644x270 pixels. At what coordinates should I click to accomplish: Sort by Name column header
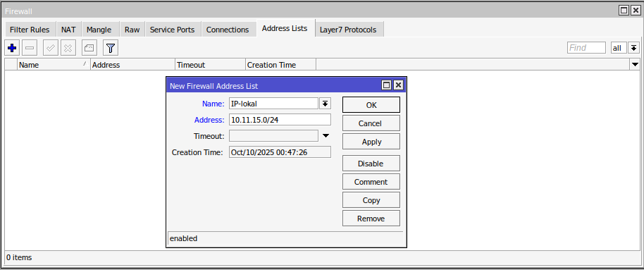tap(54, 65)
